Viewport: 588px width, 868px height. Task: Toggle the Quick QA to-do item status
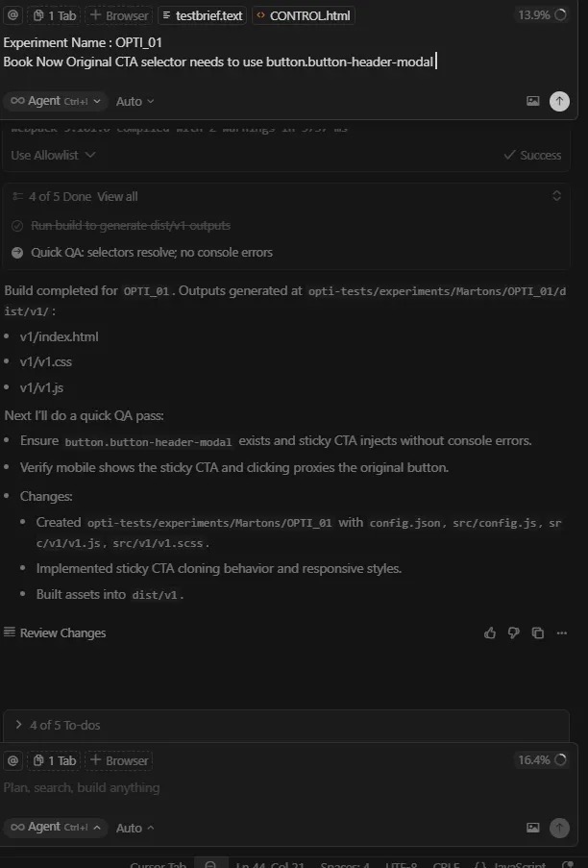pos(17,253)
